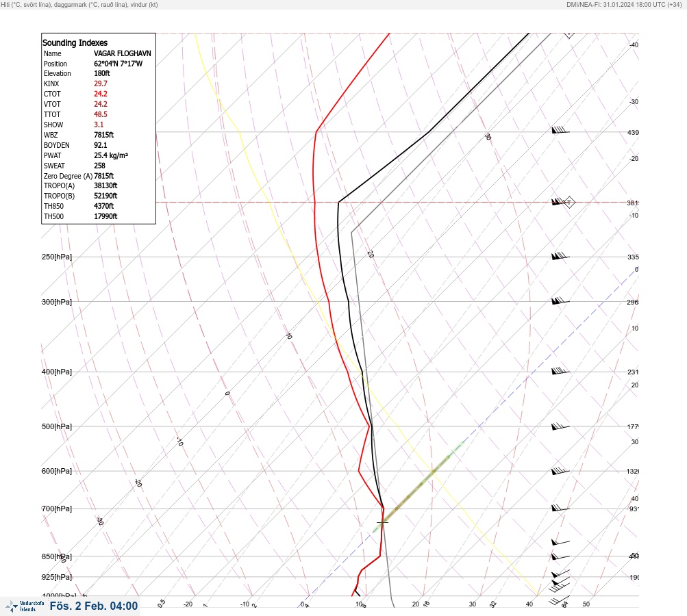The height and width of the screenshot is (616, 687).
Task: Click the wind barb at 400 hPa
Action: (x=560, y=371)
